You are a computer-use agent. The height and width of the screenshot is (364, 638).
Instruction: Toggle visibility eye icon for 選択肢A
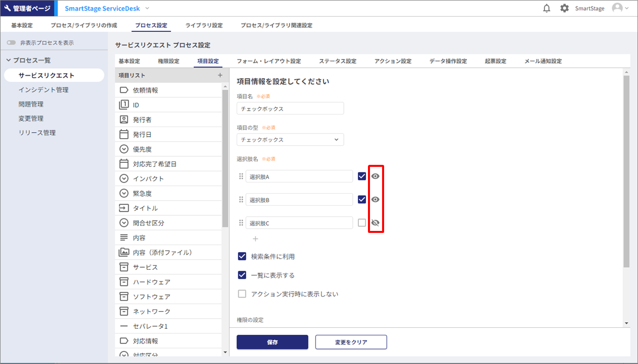click(x=376, y=176)
